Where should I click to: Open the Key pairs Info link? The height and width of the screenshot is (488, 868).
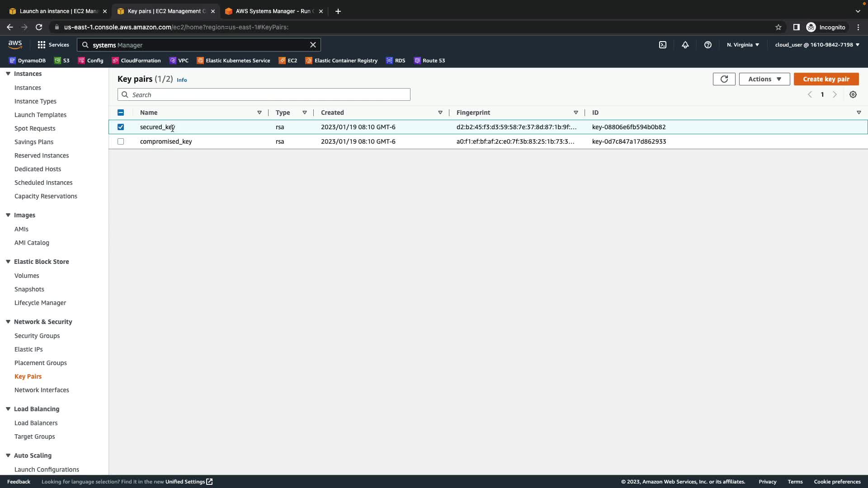click(182, 80)
